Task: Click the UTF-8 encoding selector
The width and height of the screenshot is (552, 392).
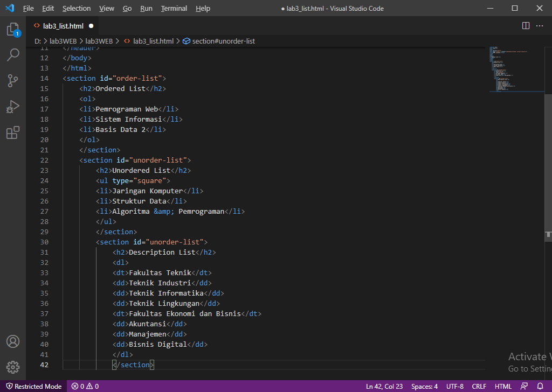Action: pyautogui.click(x=454, y=386)
